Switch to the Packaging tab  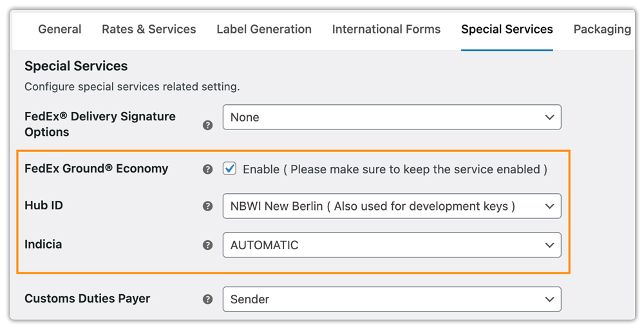click(x=601, y=30)
